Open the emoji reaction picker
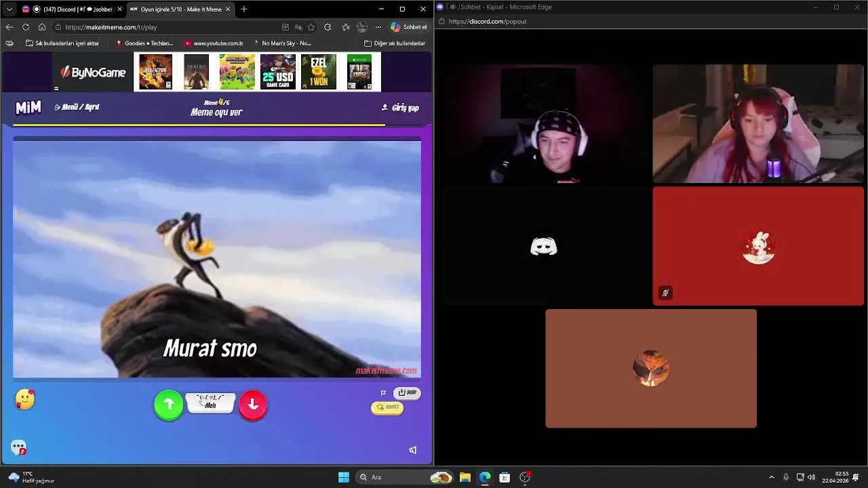This screenshot has width=868, height=488. click(25, 400)
